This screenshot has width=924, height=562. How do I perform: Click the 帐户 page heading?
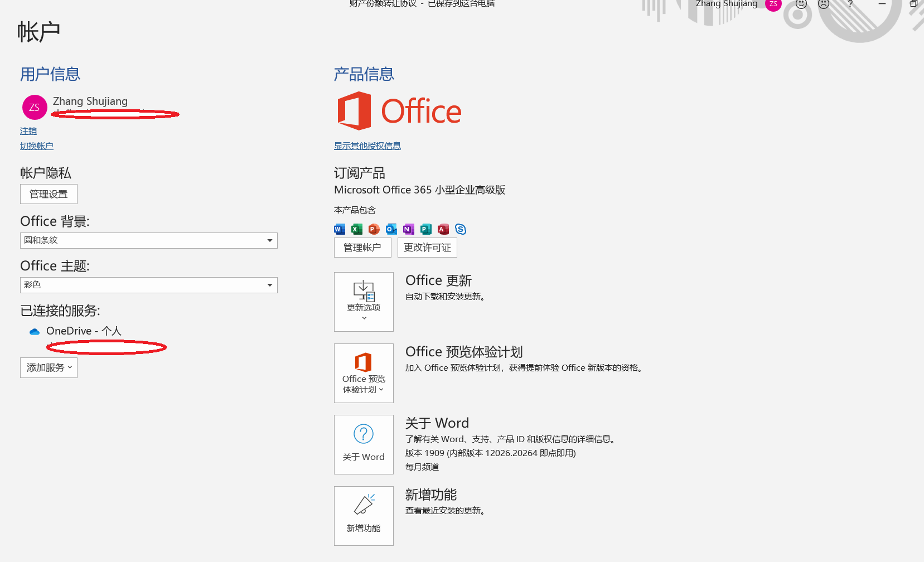point(38,32)
